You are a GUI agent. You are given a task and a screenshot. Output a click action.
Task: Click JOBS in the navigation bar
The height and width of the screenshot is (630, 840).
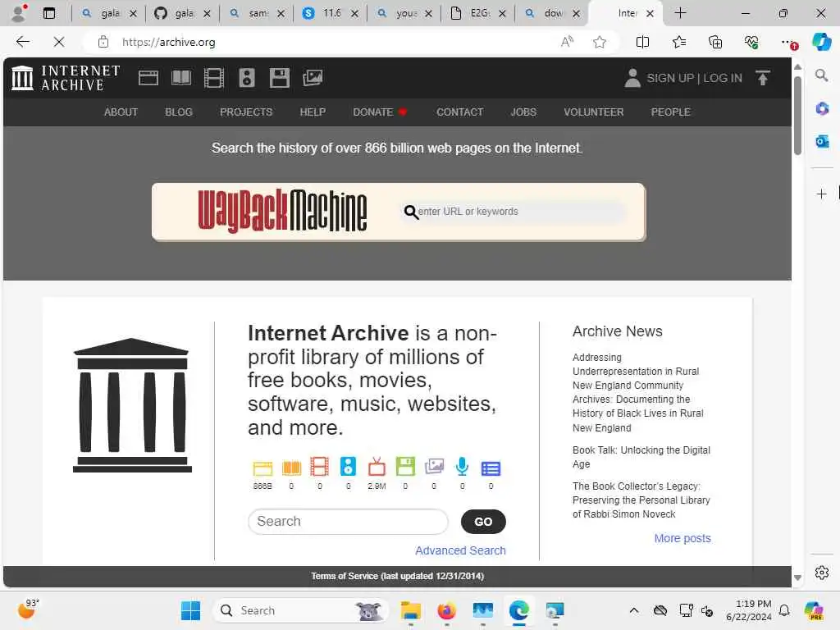[x=523, y=112]
